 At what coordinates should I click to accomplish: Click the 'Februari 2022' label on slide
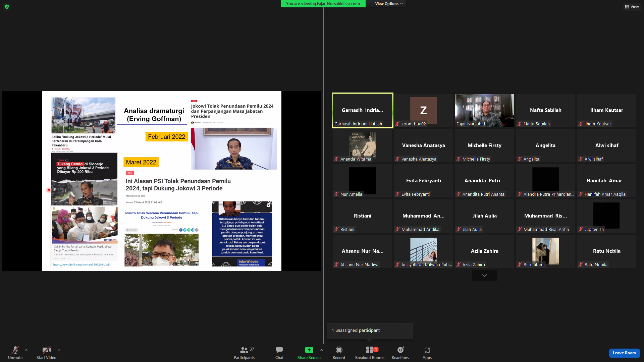[167, 137]
